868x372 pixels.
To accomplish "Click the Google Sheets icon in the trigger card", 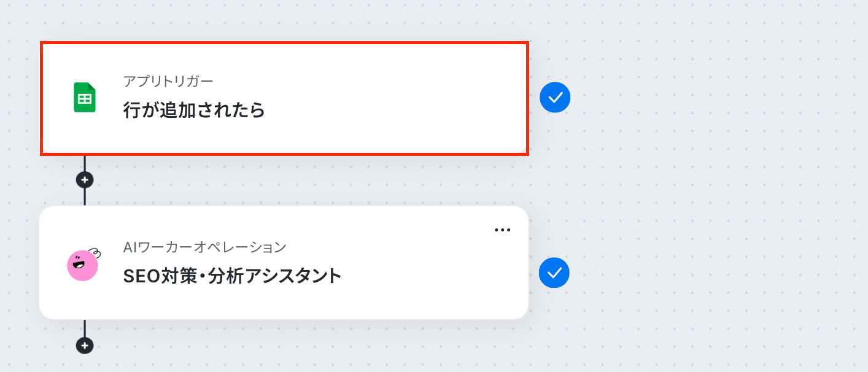I will point(85,98).
